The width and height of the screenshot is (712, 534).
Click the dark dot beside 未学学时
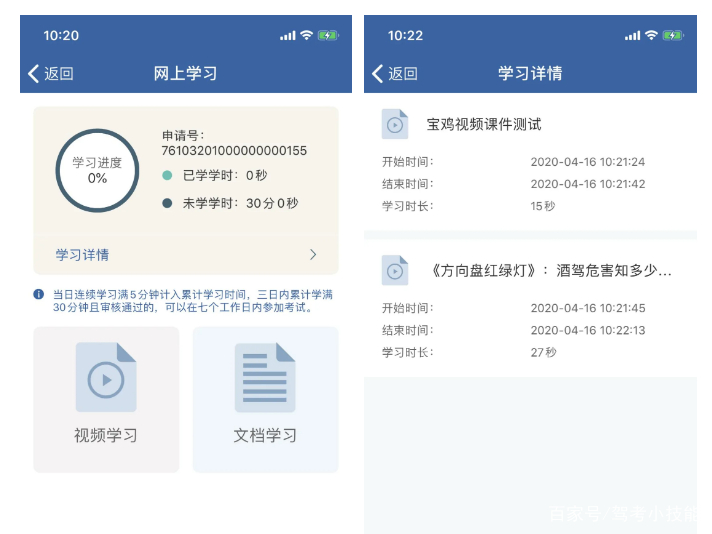[167, 203]
